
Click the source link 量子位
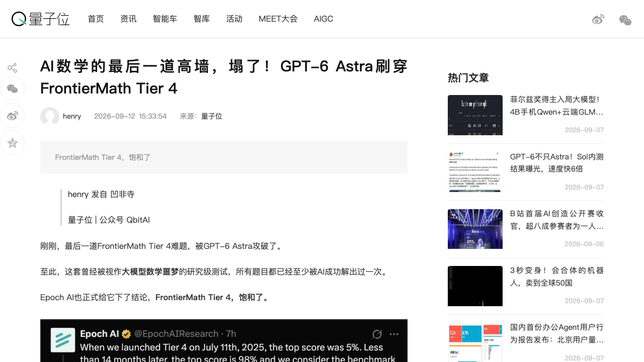tap(212, 116)
